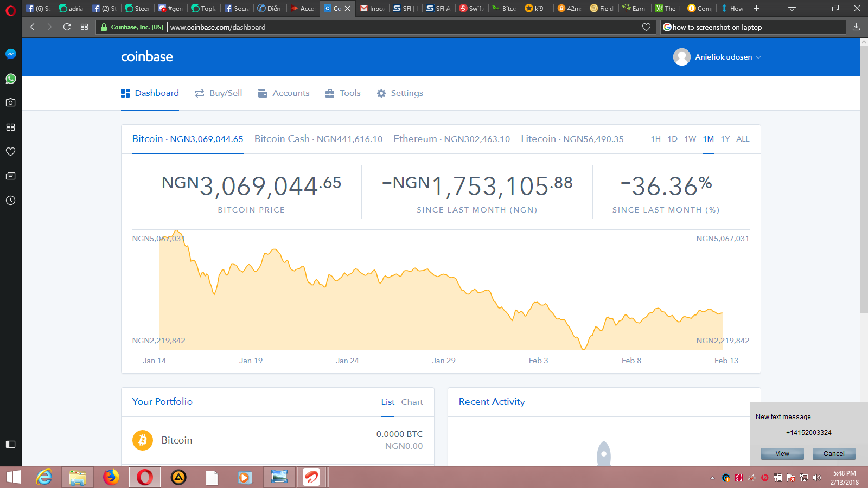The height and width of the screenshot is (488, 868).
Task: Open WhatsApp in the Opera sidebar
Action: (10, 79)
